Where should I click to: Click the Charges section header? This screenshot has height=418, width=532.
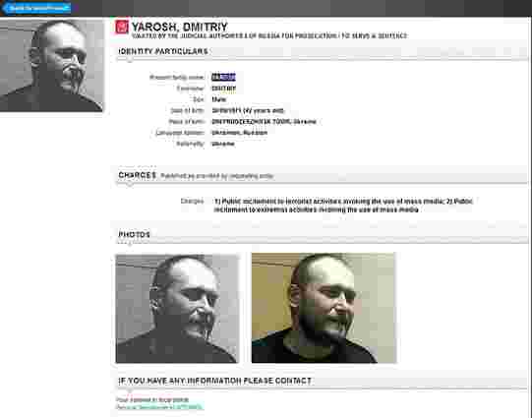coord(137,175)
